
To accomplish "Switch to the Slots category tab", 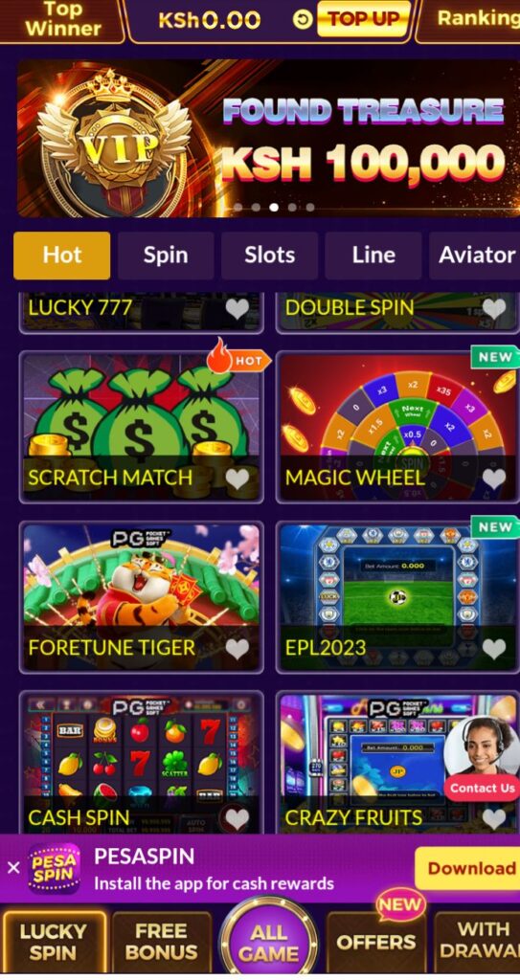I will pos(270,255).
